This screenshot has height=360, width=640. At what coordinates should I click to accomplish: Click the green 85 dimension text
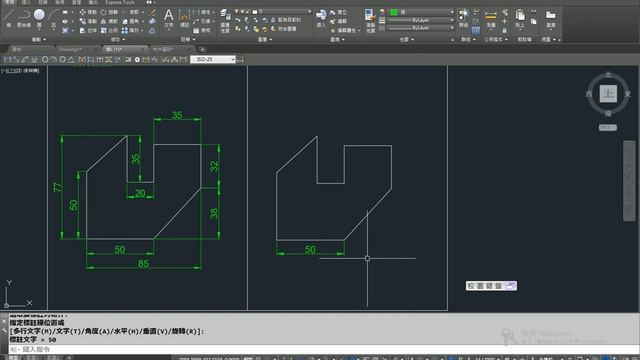[x=143, y=264]
